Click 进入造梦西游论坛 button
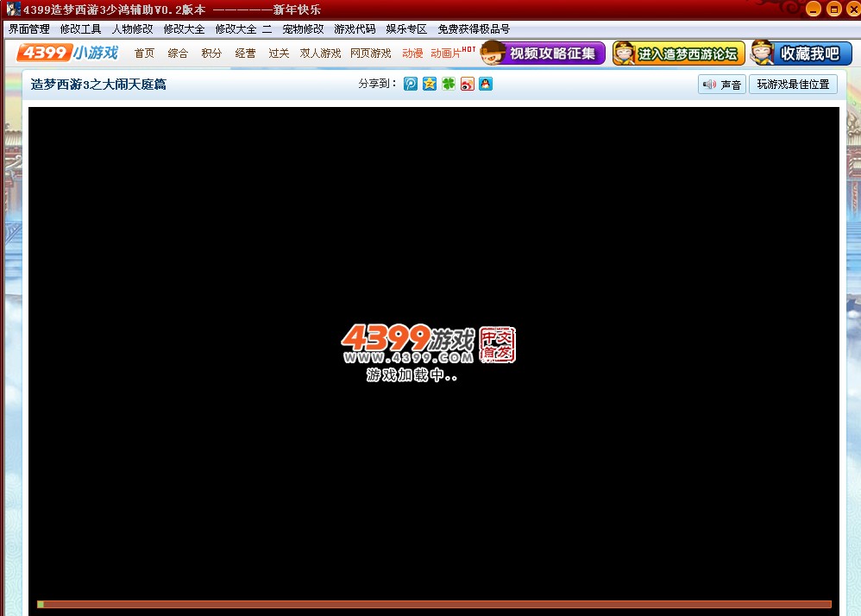 point(679,53)
